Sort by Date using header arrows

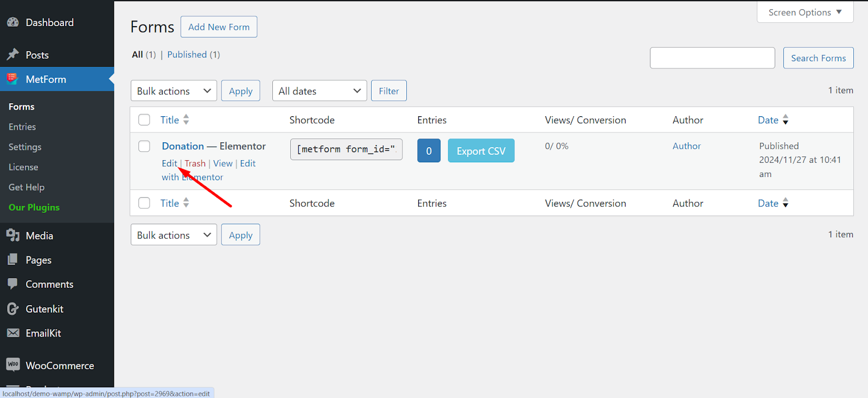point(786,119)
